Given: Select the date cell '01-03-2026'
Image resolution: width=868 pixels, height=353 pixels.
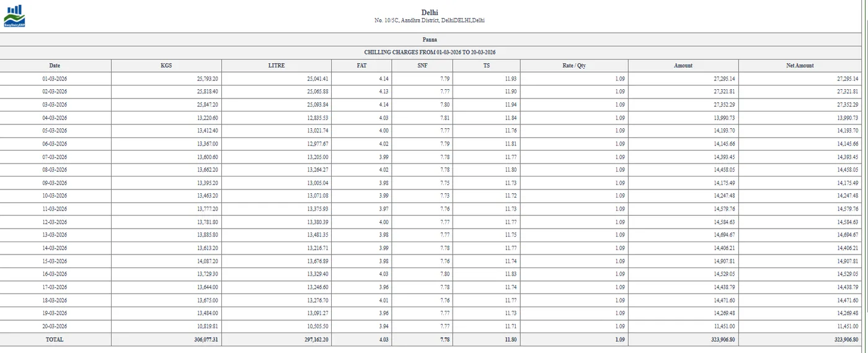Looking at the screenshot, I should pyautogui.click(x=55, y=79).
